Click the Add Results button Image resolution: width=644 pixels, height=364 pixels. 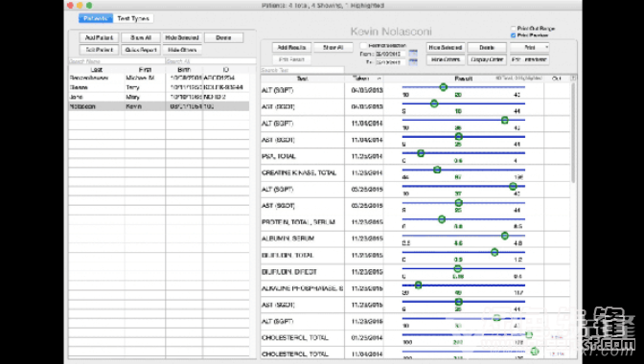point(291,48)
